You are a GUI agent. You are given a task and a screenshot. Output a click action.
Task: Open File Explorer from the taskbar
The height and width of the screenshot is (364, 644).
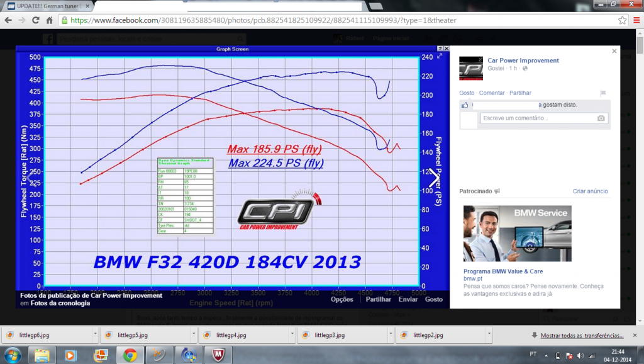42,355
